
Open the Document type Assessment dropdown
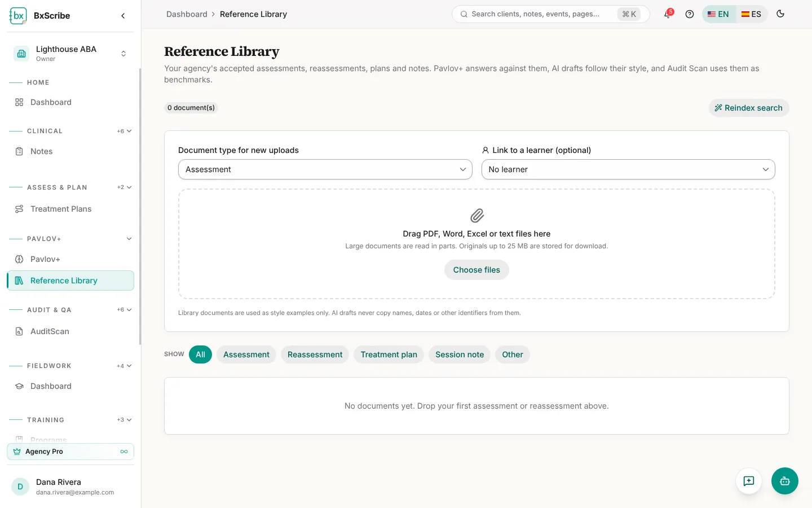tap(325, 169)
